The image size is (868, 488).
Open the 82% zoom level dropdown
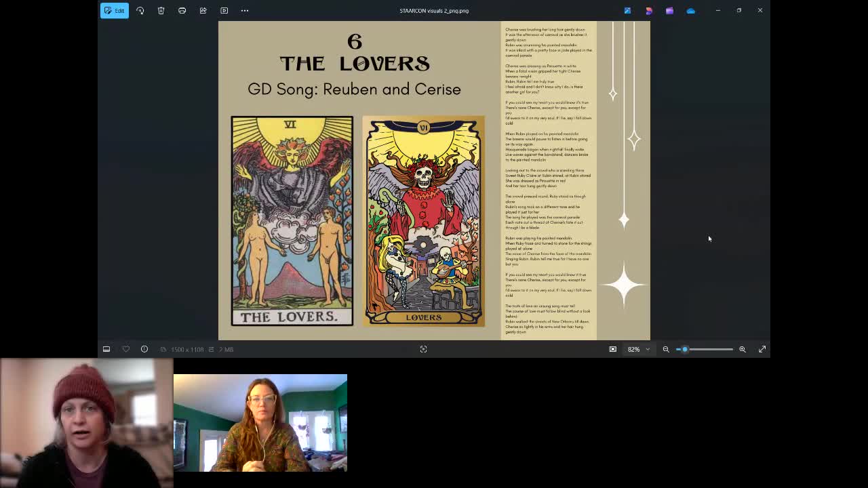pyautogui.click(x=638, y=349)
